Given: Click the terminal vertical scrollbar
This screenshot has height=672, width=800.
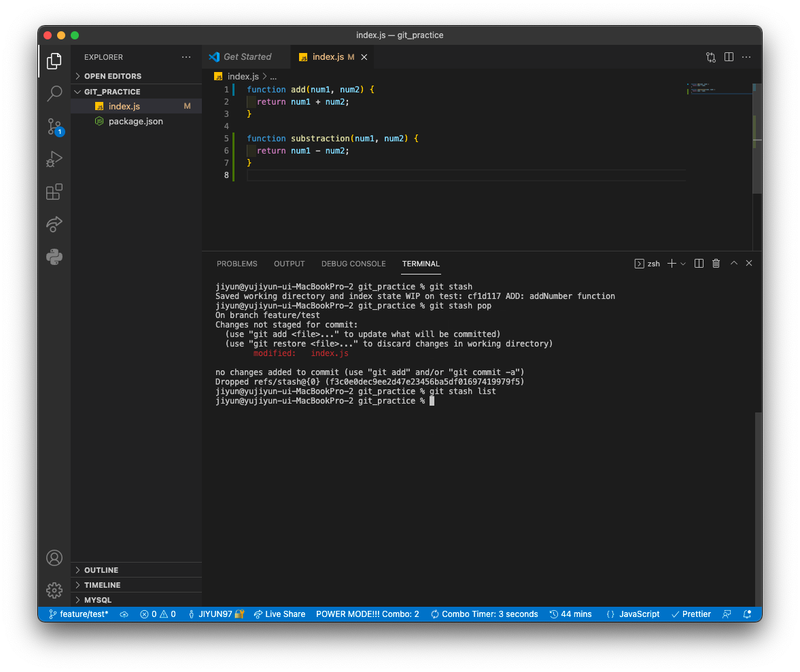Looking at the screenshot, I should [x=758, y=509].
